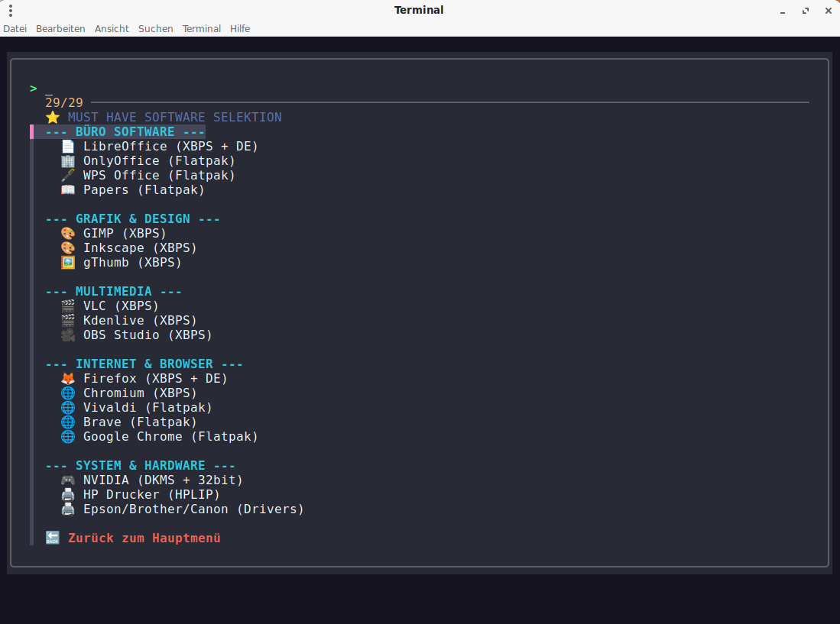Click the palette icon next to Inkscape
The height and width of the screenshot is (624, 840).
(x=68, y=247)
